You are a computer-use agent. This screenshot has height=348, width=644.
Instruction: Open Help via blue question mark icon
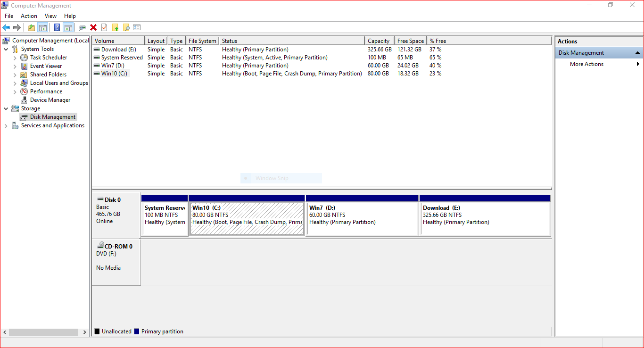[57, 28]
